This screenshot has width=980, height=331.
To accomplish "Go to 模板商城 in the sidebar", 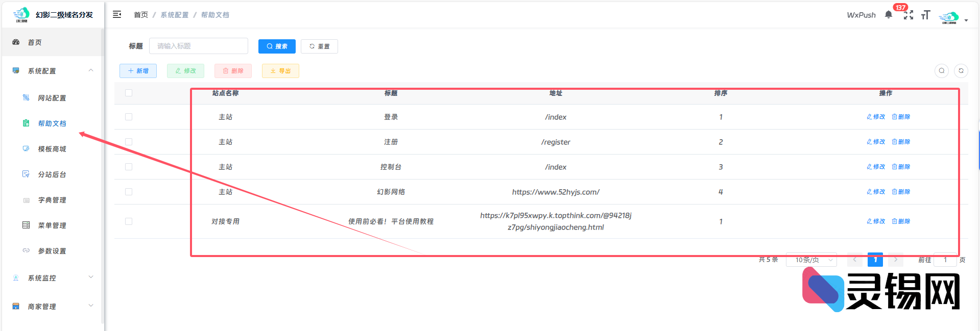I will 52,149.
